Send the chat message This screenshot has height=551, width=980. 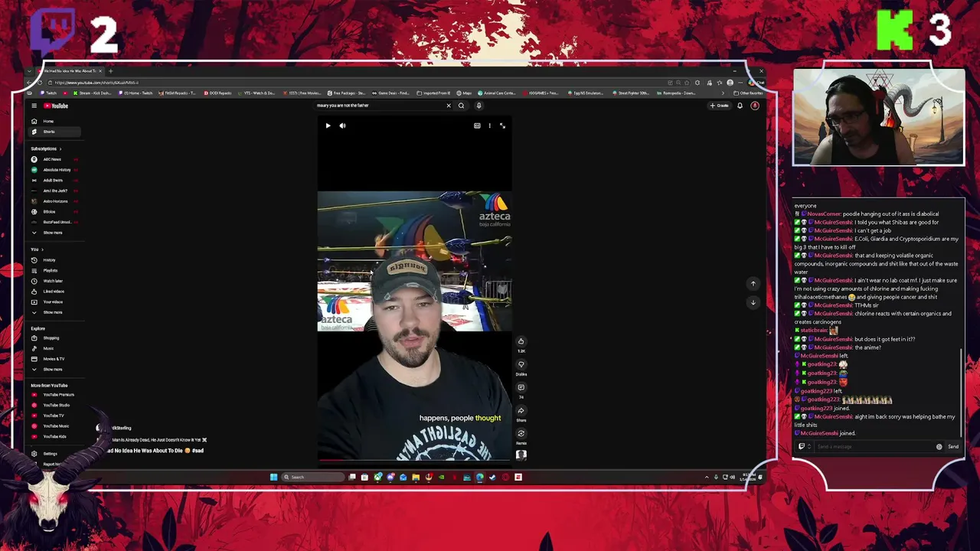pyautogui.click(x=953, y=447)
